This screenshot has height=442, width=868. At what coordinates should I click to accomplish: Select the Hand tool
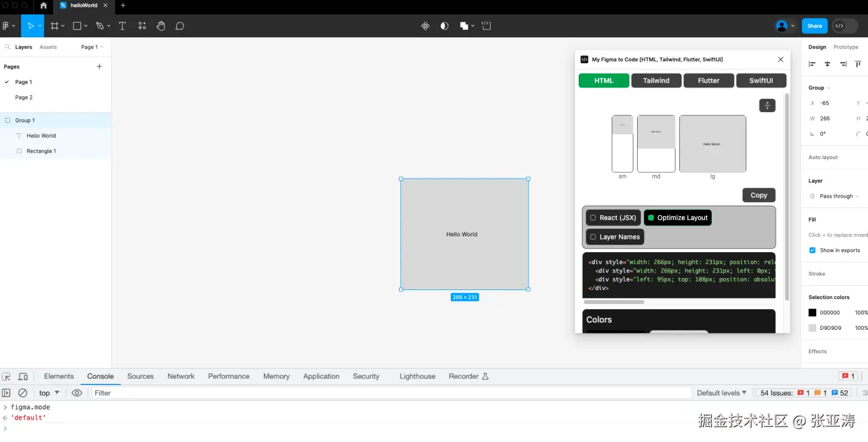click(x=161, y=26)
